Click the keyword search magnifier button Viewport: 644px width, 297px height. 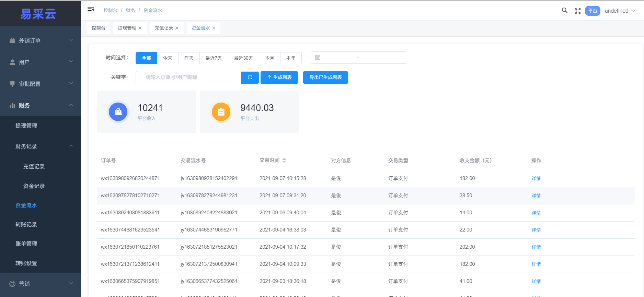(x=250, y=77)
